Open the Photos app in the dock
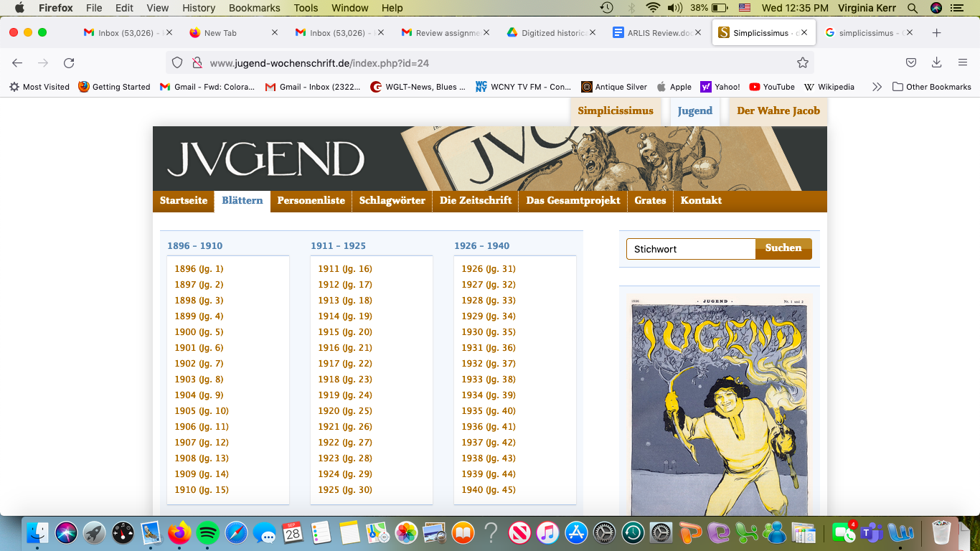This screenshot has width=980, height=551. click(x=406, y=532)
